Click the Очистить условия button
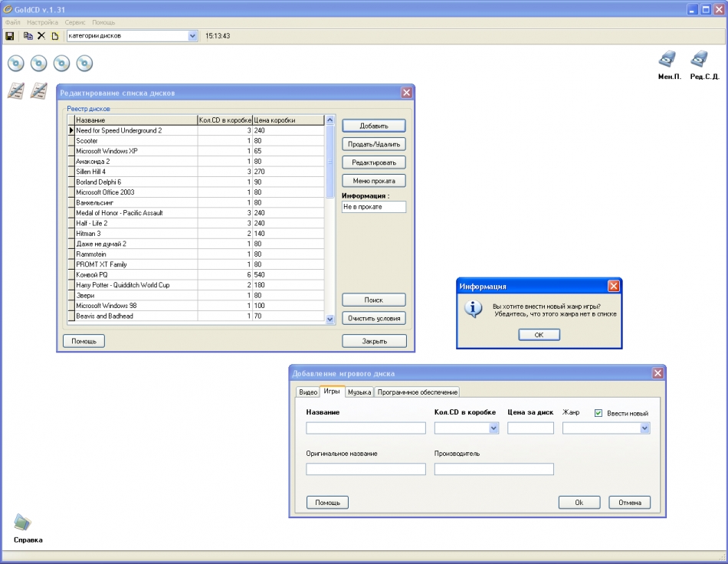The image size is (728, 564). click(x=374, y=319)
